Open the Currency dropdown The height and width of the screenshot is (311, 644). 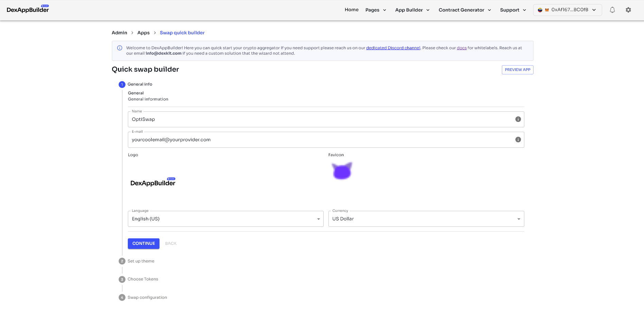[x=426, y=219]
